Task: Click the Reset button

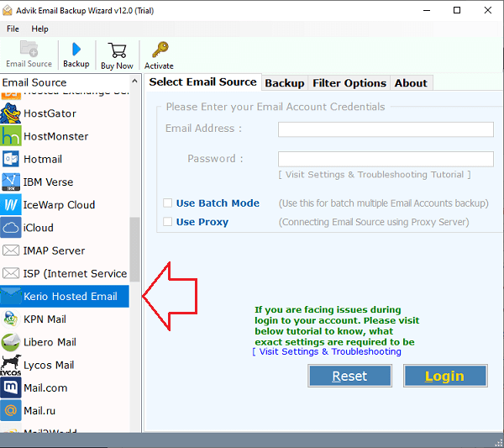Action: click(349, 376)
